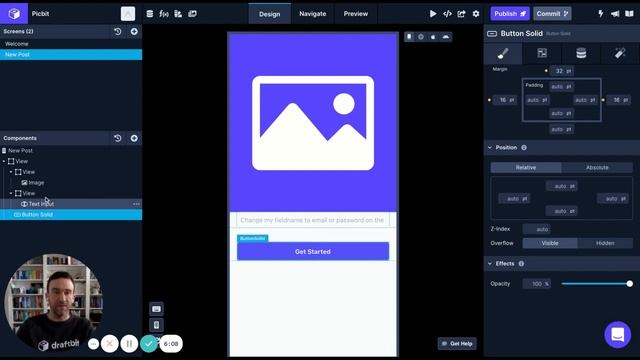
Task: Set position to Absolute
Action: click(597, 167)
